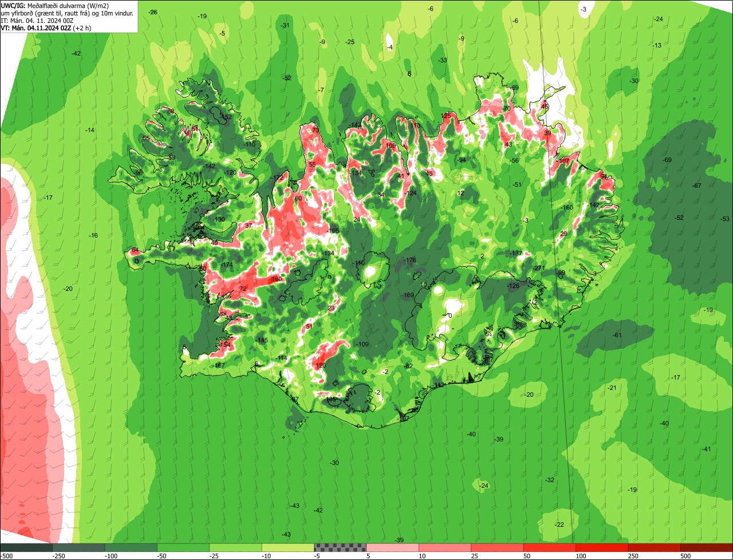Click the '-51' map value
Screen dimensions: 733x560
coord(518,184)
